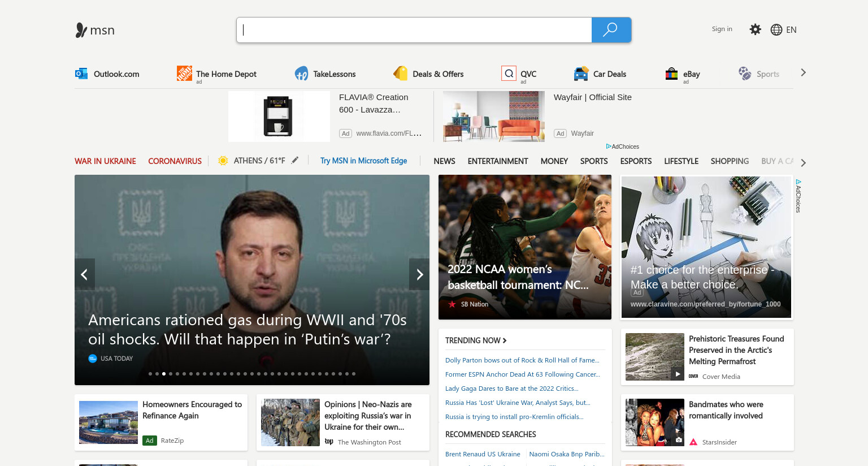This screenshot has height=466, width=868.
Task: Click inside the web search box
Action: pyautogui.click(x=414, y=30)
